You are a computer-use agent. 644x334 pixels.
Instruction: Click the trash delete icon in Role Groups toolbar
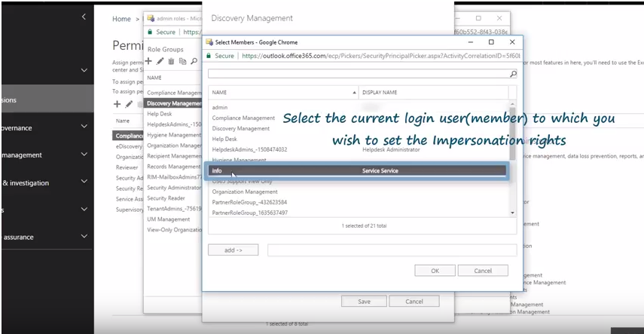tap(171, 61)
